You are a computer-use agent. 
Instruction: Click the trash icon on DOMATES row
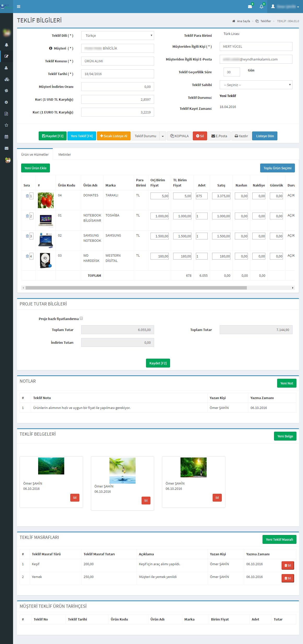(x=27, y=196)
